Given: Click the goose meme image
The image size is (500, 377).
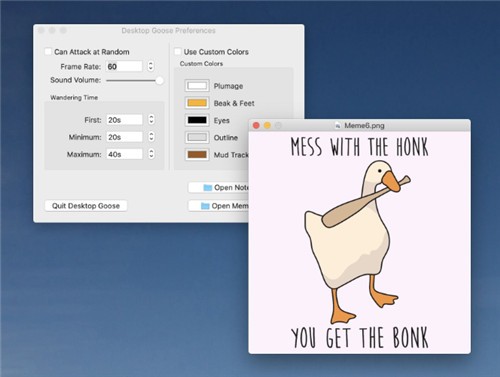Looking at the screenshot, I should pos(360,242).
